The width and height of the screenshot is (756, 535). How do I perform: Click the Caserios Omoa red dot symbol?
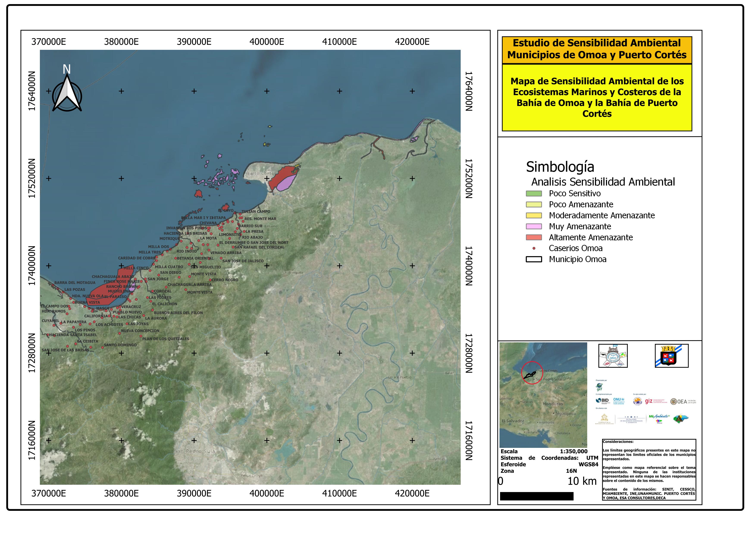534,248
